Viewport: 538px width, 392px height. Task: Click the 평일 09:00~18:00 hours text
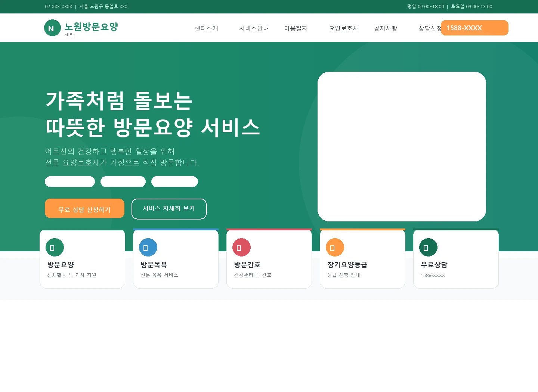[x=426, y=7]
